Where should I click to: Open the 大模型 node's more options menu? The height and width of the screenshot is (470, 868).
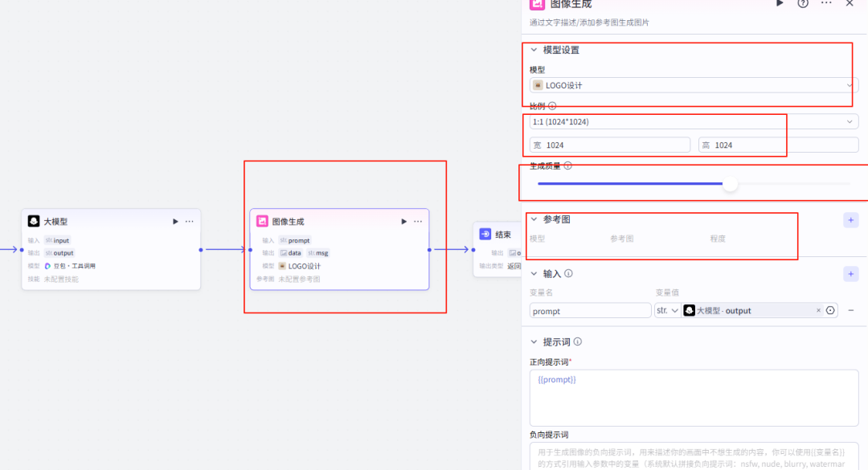tap(190, 222)
